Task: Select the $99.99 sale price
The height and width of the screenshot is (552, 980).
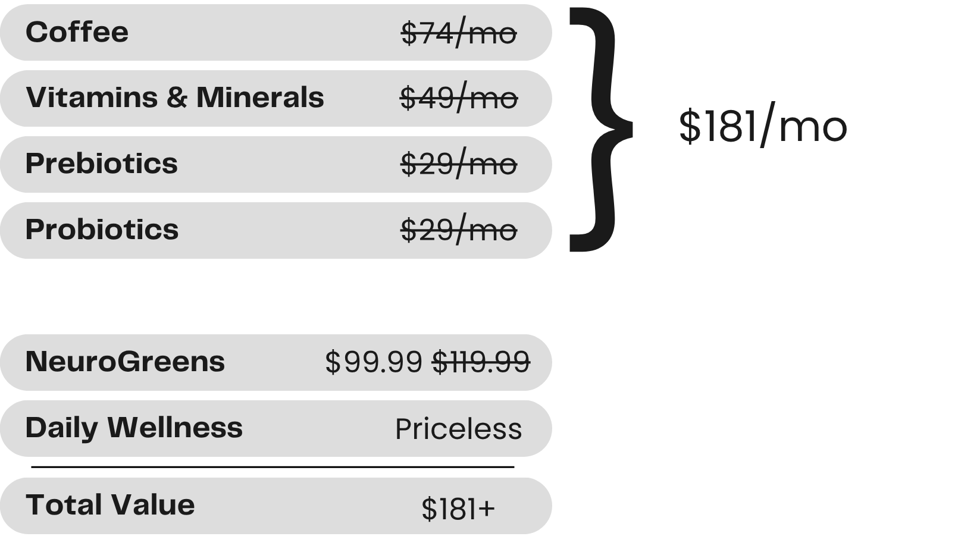Action: (x=374, y=362)
